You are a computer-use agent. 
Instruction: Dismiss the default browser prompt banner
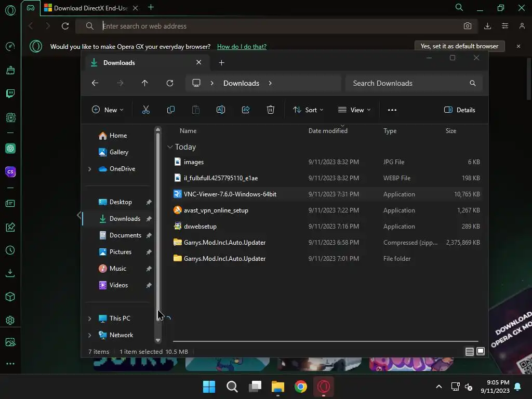[518, 46]
